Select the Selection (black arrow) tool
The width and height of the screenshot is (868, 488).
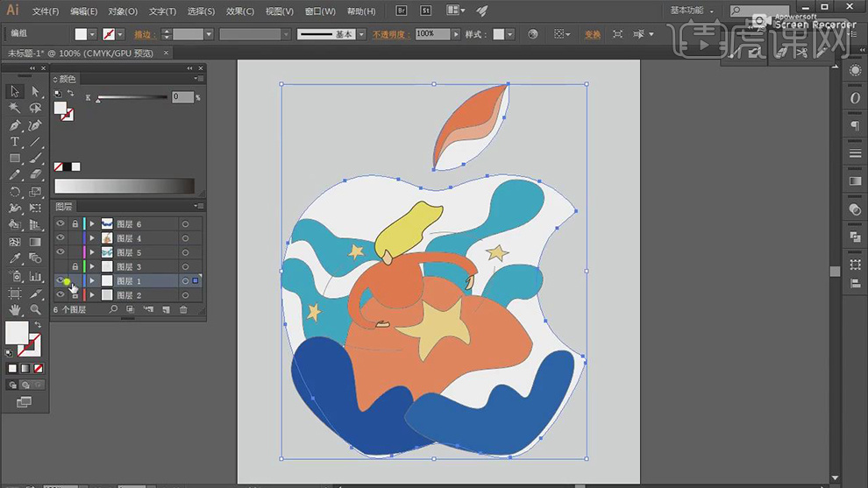[14, 91]
